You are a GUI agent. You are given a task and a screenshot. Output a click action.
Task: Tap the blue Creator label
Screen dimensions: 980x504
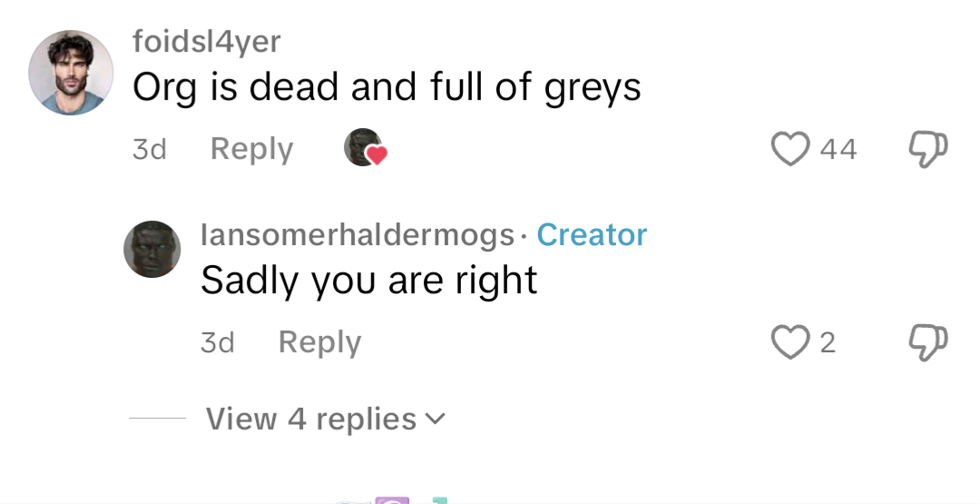[592, 235]
